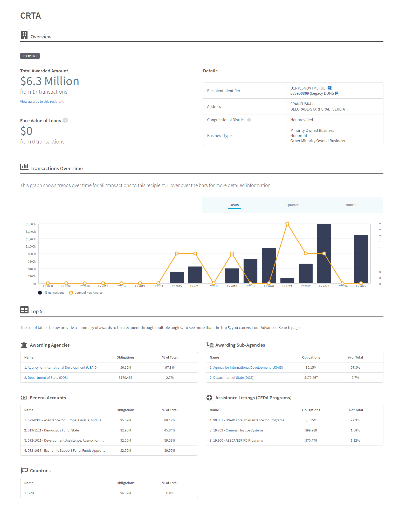Click the $6.32M obligations for SRB

[x=126, y=493]
